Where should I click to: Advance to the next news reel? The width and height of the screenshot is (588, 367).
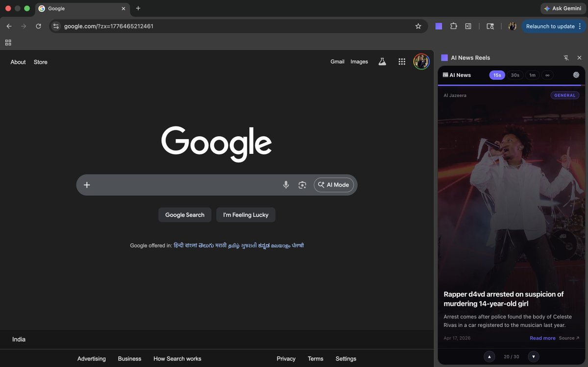coord(534,356)
